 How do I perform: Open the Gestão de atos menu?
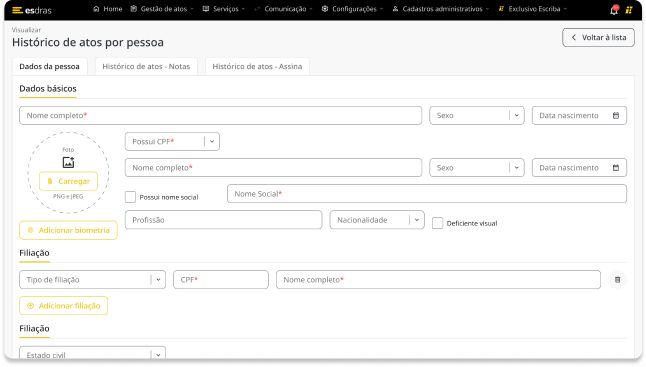point(162,9)
